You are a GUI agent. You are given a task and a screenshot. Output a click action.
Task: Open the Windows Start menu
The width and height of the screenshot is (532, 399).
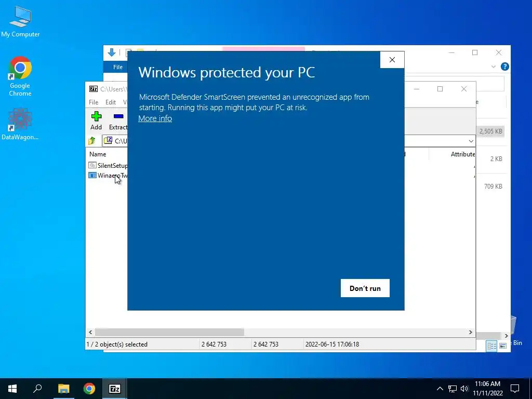pos(12,389)
